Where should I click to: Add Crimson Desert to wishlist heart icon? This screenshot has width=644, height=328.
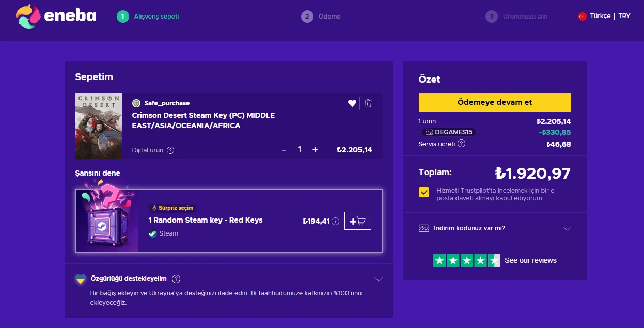[352, 103]
